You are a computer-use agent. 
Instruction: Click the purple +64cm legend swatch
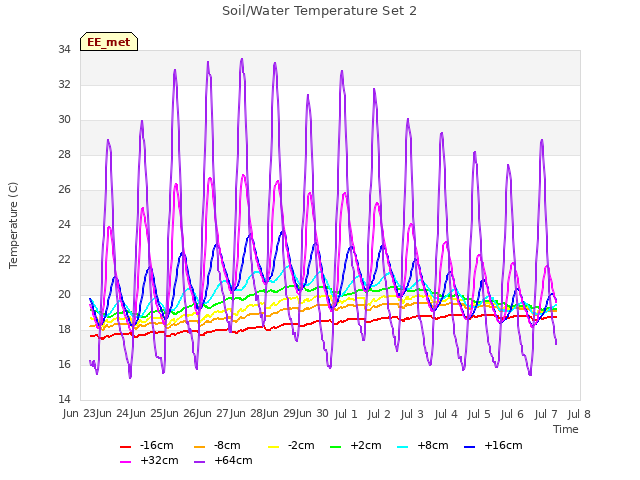200,462
